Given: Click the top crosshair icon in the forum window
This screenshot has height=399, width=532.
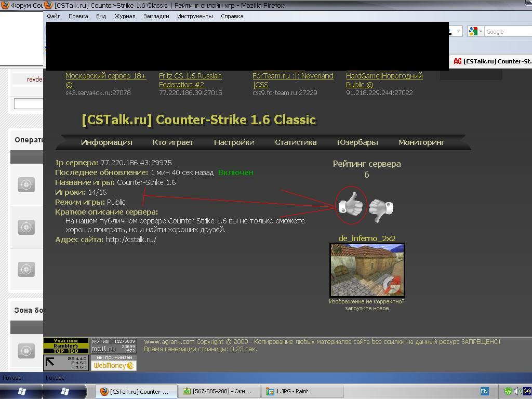Looking at the screenshot, I should pos(26,184).
